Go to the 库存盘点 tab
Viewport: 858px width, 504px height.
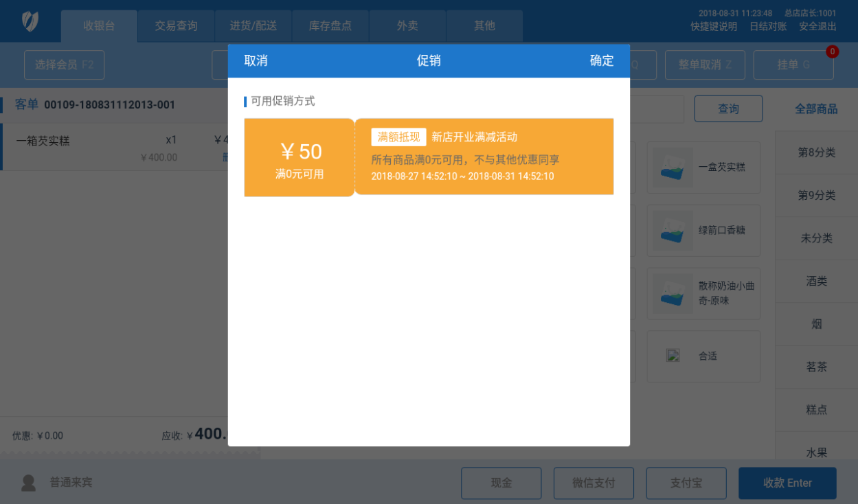tap(330, 26)
